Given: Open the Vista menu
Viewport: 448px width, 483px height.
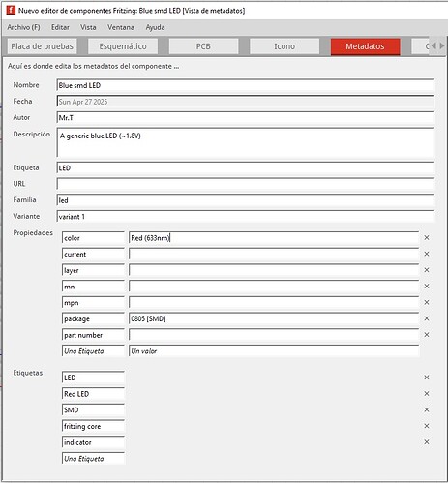Looking at the screenshot, I should pos(88,27).
